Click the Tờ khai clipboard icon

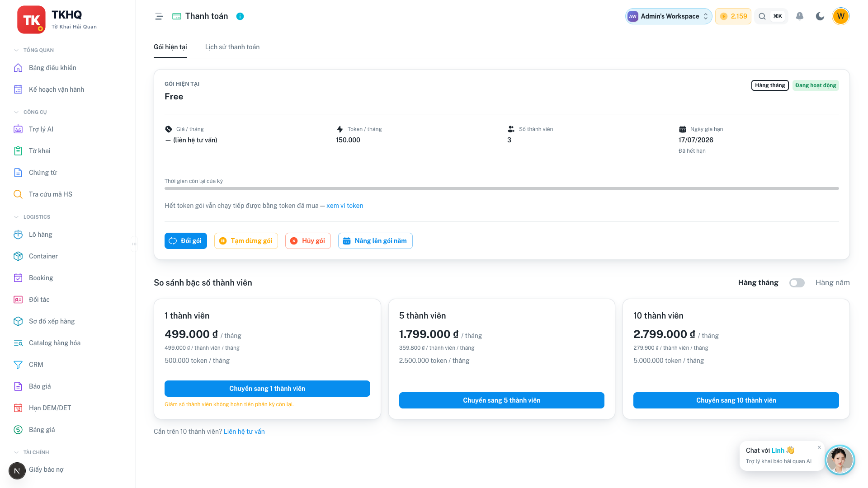point(18,151)
